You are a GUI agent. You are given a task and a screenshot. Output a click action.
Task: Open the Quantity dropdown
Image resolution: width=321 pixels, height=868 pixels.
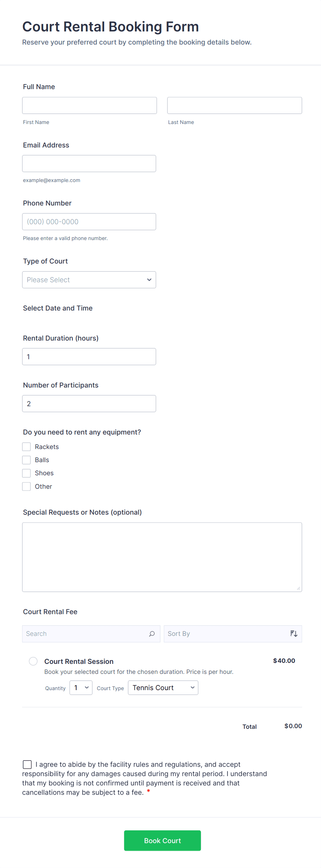(x=81, y=688)
